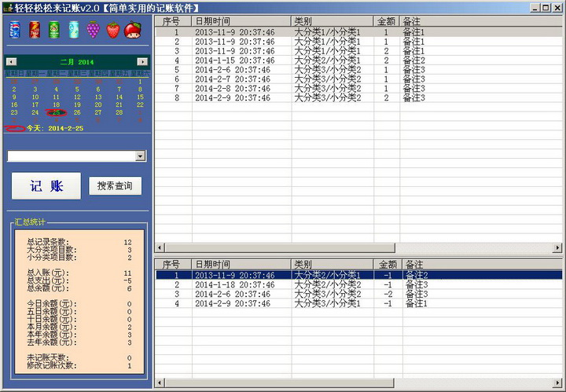Click lower table 备注 column header

pos(482,264)
